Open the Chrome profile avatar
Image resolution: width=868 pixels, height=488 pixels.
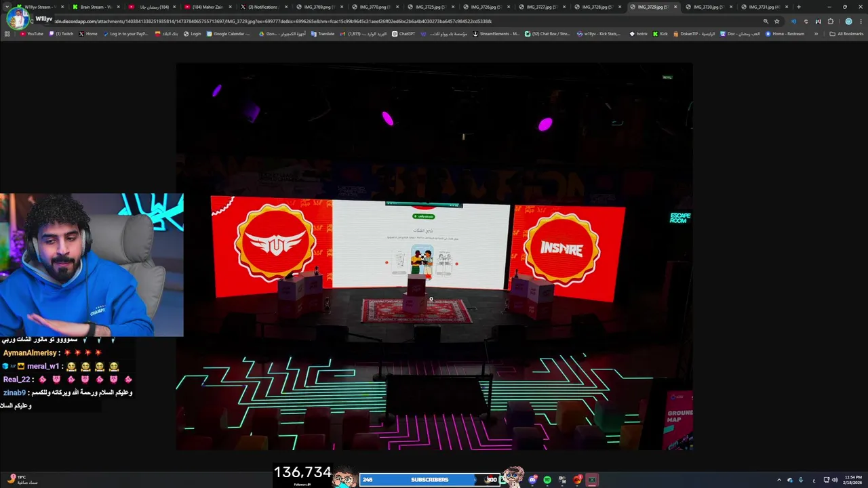(x=848, y=21)
